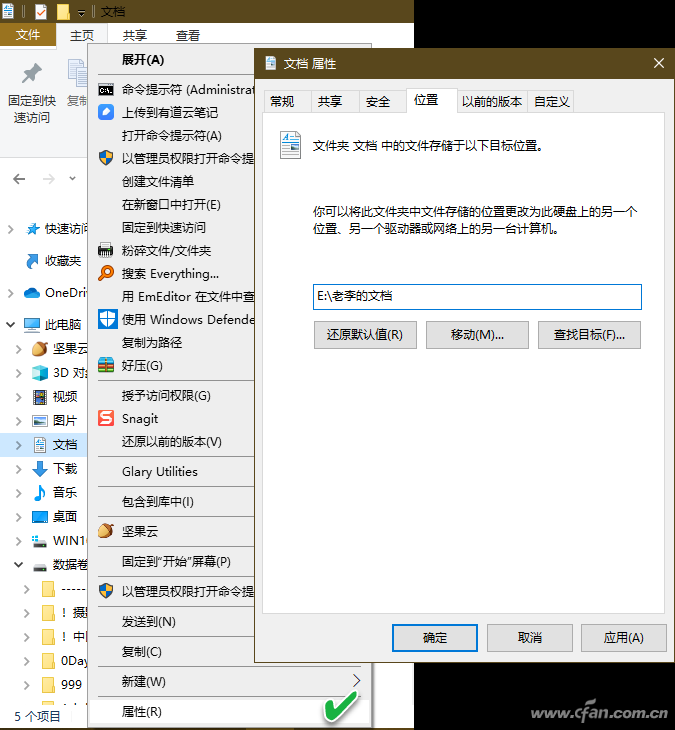Click the 确定 button
675x730 pixels.
435,638
